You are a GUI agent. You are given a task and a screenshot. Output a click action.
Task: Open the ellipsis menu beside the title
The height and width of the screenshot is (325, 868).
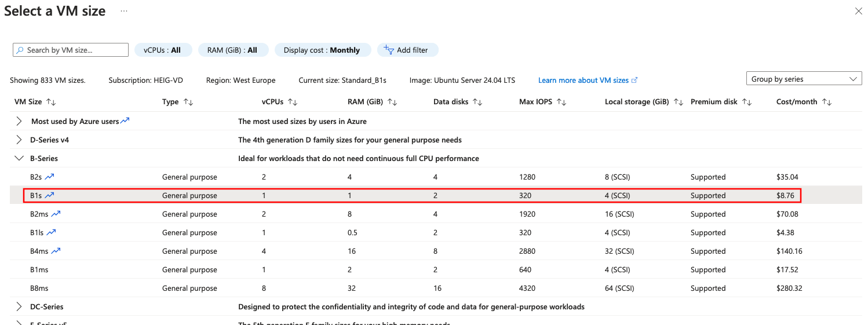tap(124, 12)
